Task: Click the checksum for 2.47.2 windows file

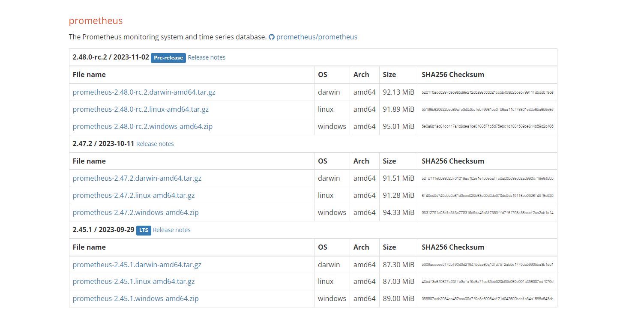Action: coord(488,212)
